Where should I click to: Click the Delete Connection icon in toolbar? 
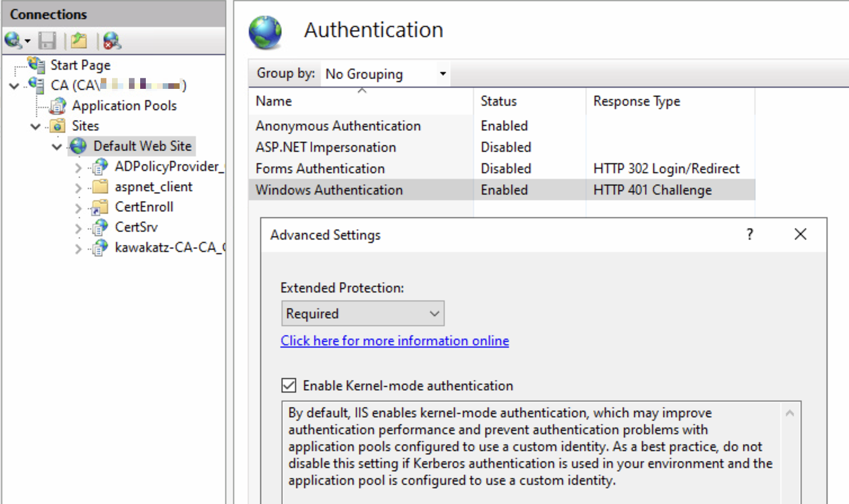coord(111,40)
